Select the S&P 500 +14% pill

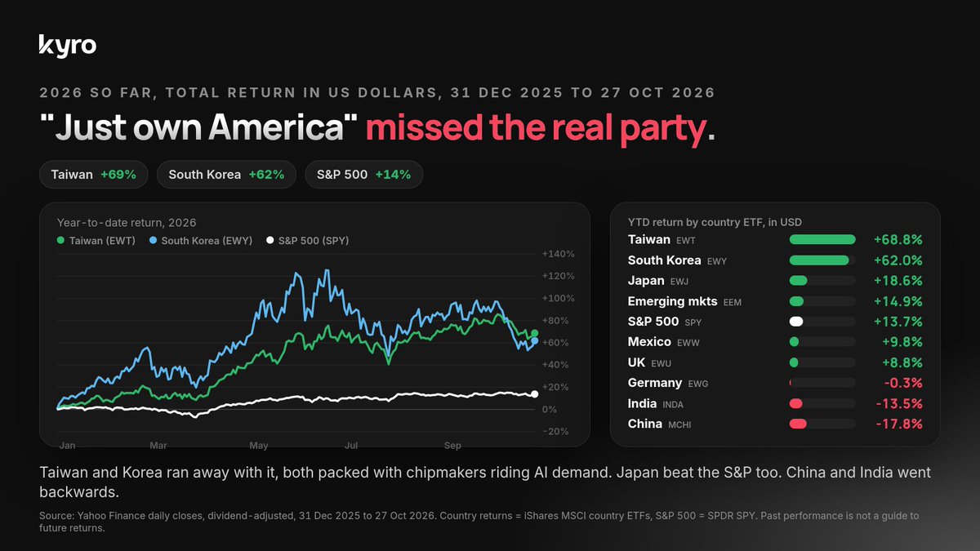click(364, 175)
